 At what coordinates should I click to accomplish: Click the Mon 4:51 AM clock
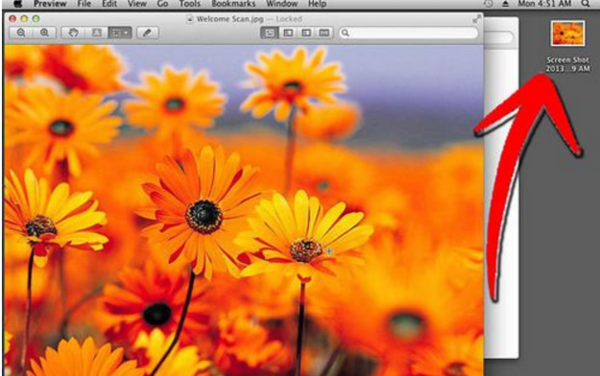(545, 4)
